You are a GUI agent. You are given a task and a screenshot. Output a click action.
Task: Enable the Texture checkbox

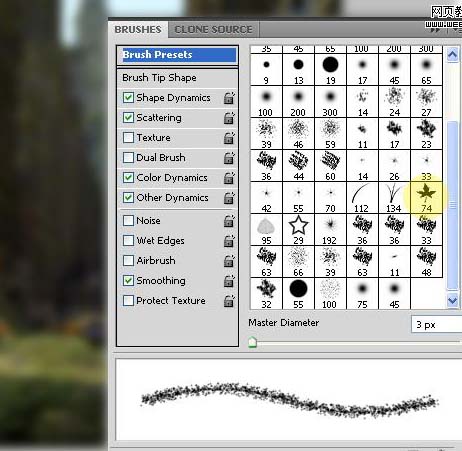pos(128,138)
